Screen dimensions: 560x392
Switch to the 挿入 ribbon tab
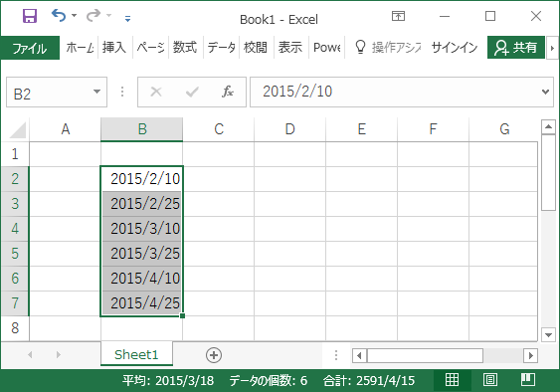(x=114, y=47)
